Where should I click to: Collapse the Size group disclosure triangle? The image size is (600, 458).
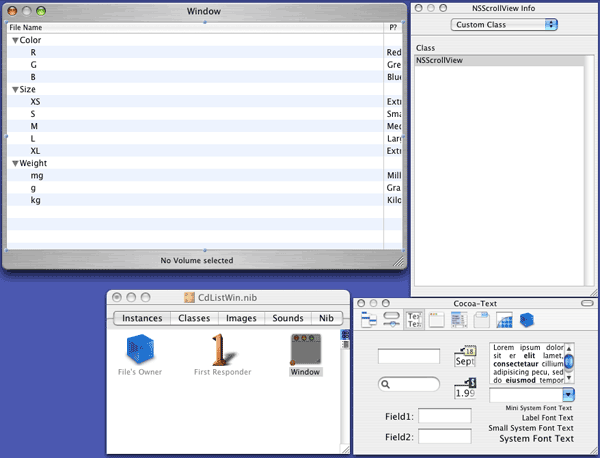tap(16, 89)
